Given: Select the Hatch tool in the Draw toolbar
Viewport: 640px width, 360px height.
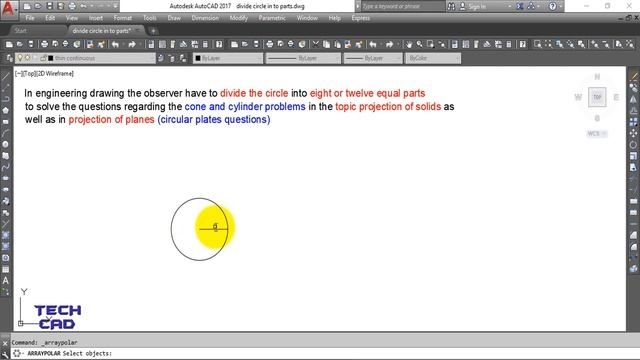Looking at the screenshot, I should (5, 235).
